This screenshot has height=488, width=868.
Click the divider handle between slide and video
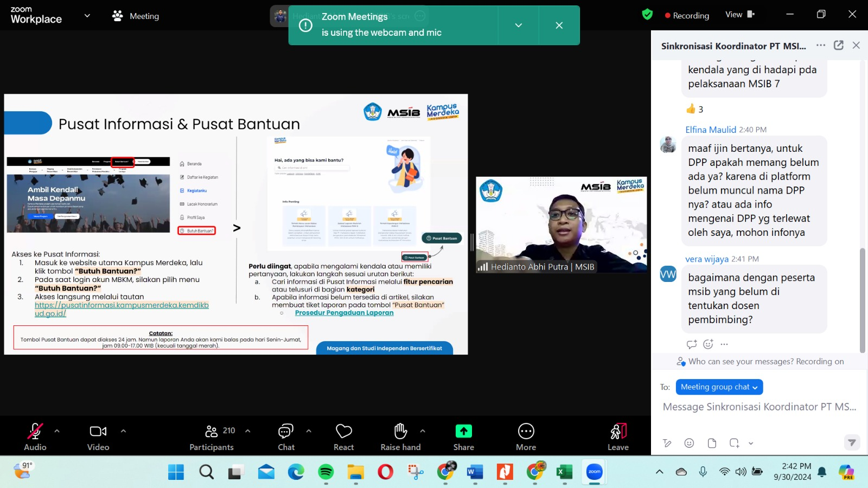472,242
